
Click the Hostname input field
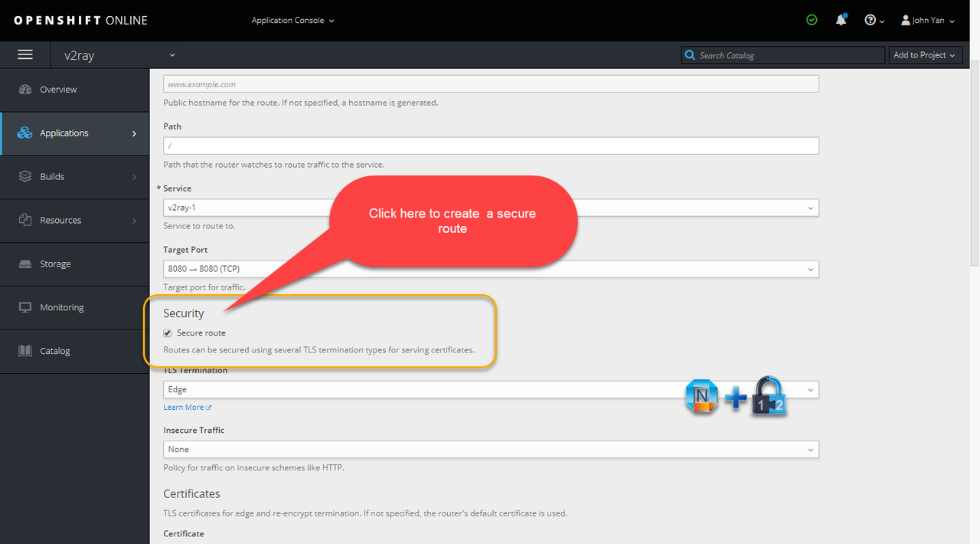491,84
